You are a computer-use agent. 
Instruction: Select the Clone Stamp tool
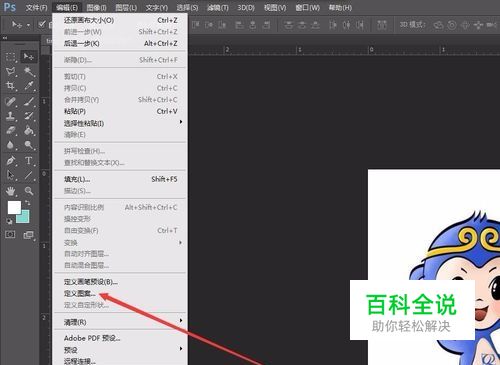click(11, 116)
